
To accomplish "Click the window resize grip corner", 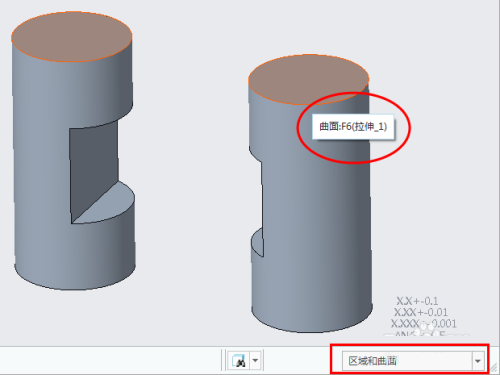I will [494, 368].
